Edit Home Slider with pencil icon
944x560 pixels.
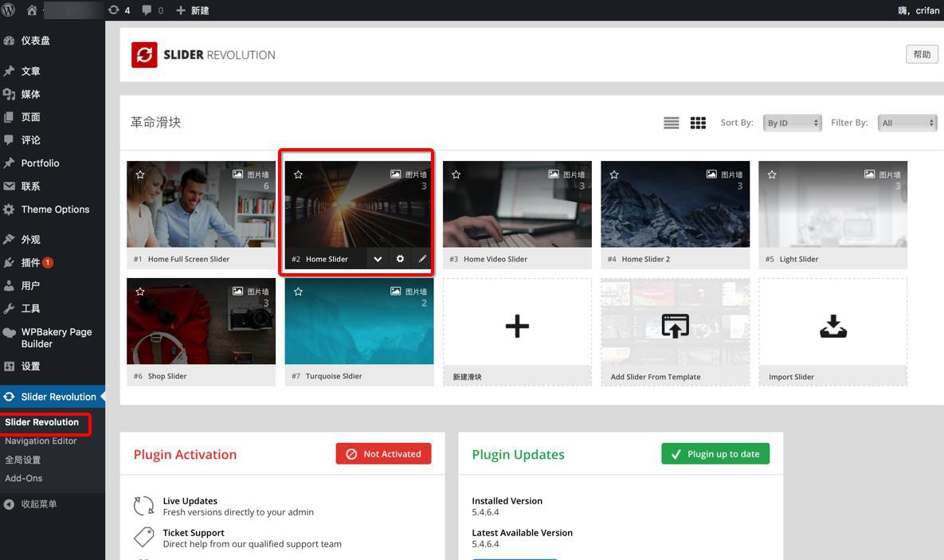point(422,259)
